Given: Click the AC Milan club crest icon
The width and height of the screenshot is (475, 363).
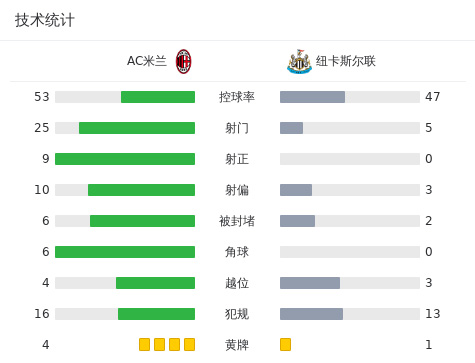Looking at the screenshot, I should tap(183, 61).
